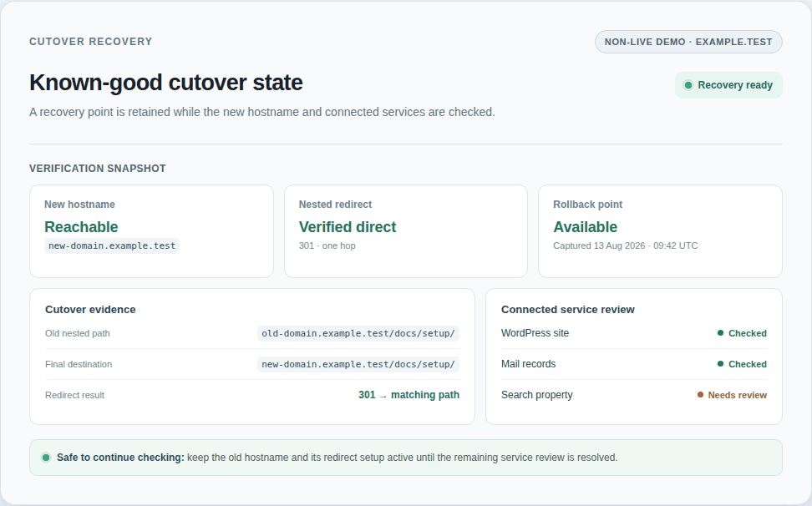Screen dimensions: 812x506
Task: Select the new-domain.example.test/docs/setup/ path
Action: click(358, 364)
